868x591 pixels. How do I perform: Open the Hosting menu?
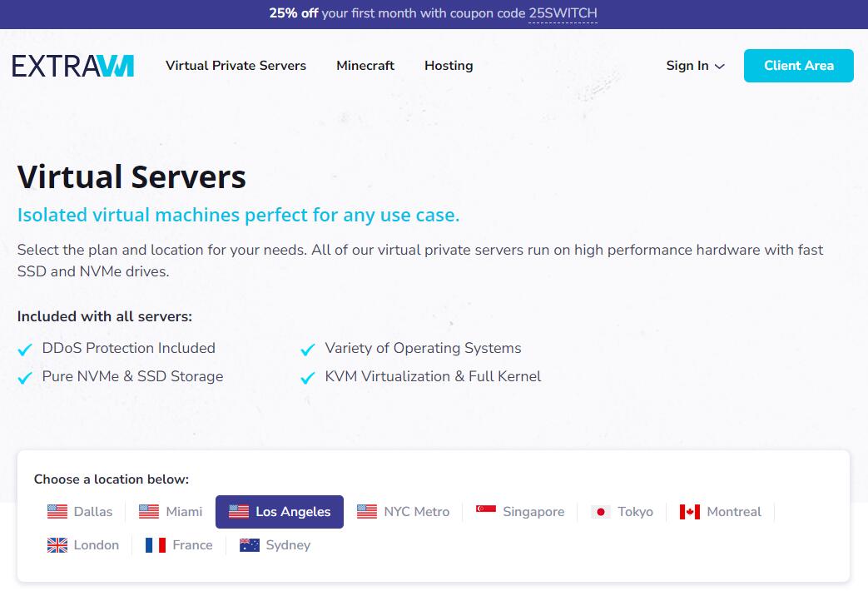pyautogui.click(x=449, y=66)
